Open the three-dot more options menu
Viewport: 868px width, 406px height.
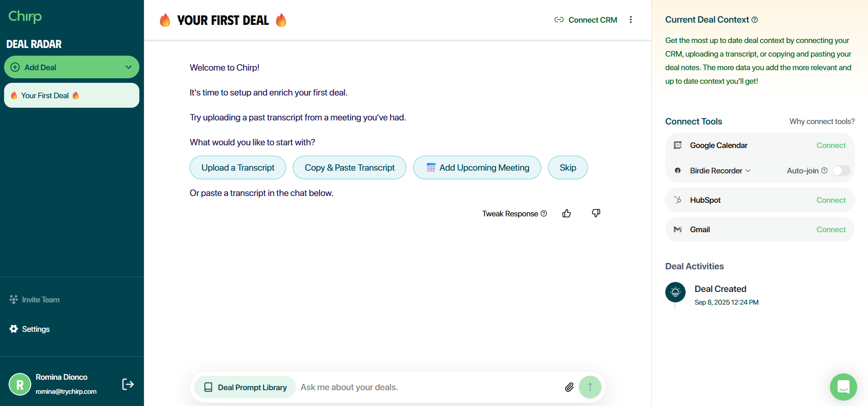pyautogui.click(x=631, y=20)
